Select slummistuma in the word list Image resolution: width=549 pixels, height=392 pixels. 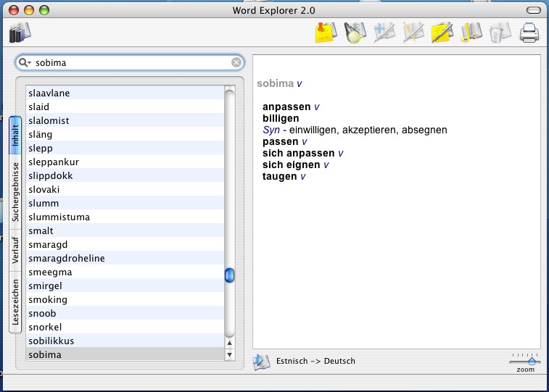click(x=125, y=217)
